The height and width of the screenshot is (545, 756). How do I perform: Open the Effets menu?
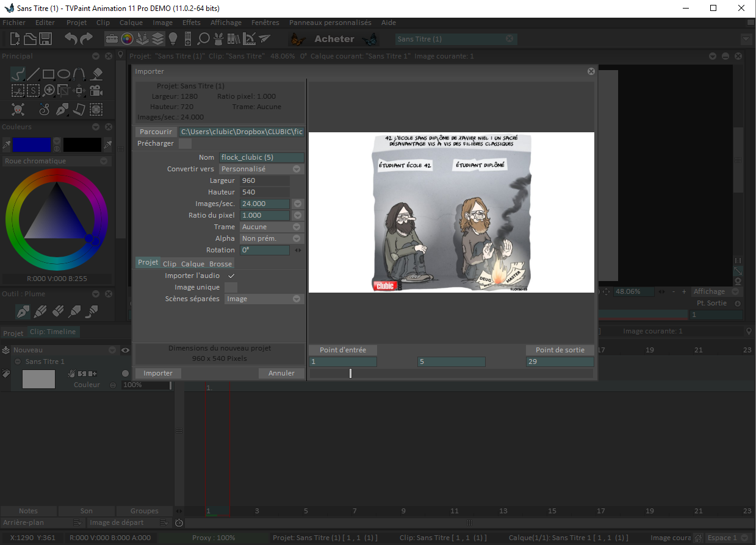point(192,23)
